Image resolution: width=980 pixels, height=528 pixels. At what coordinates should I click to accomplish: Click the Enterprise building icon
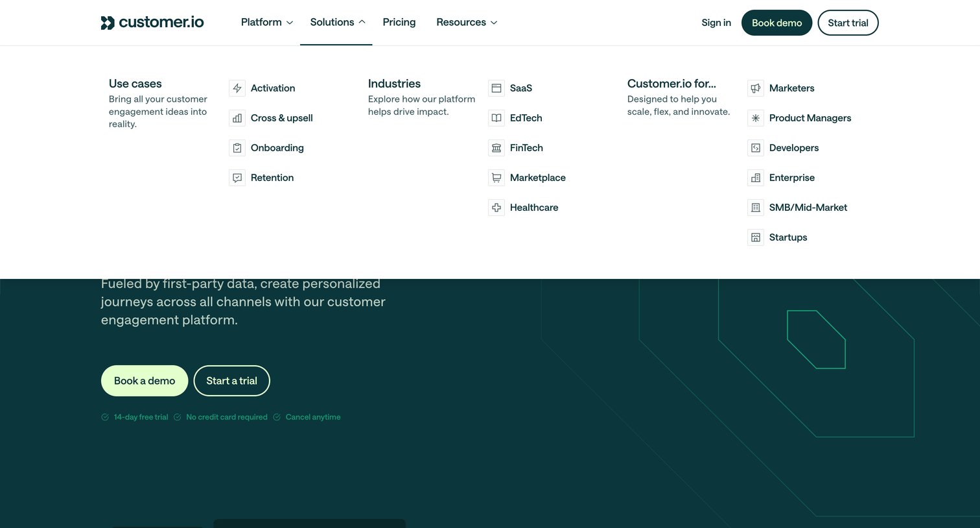pyautogui.click(x=756, y=178)
